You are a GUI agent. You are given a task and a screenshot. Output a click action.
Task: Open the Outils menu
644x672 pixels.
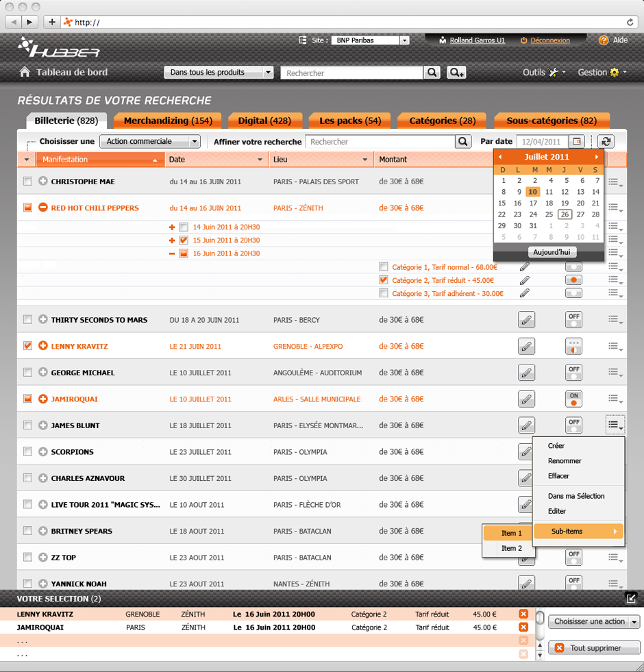click(x=544, y=73)
